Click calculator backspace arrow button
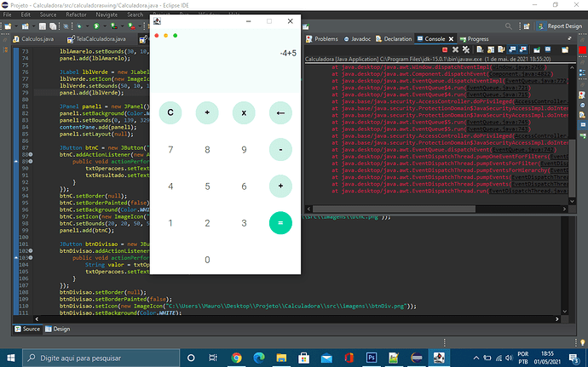This screenshot has width=588, height=367. tap(280, 113)
